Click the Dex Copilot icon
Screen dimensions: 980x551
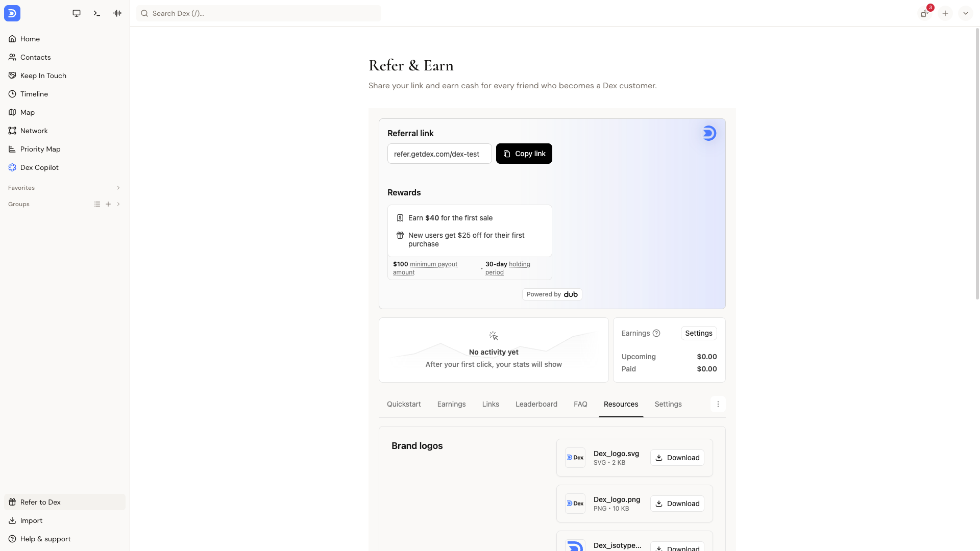12,167
